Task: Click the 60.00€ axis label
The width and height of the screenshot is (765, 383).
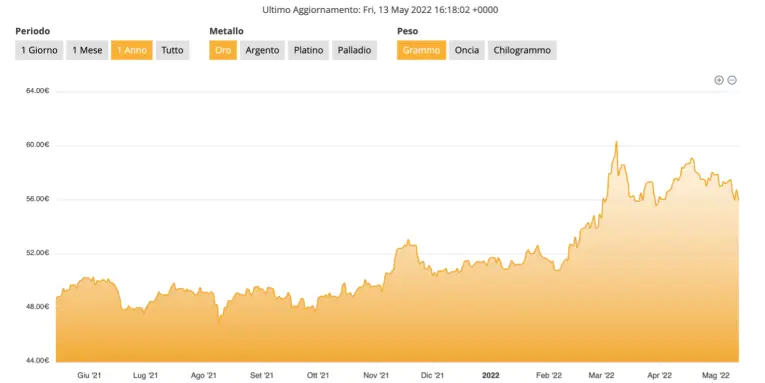Action: click(38, 145)
